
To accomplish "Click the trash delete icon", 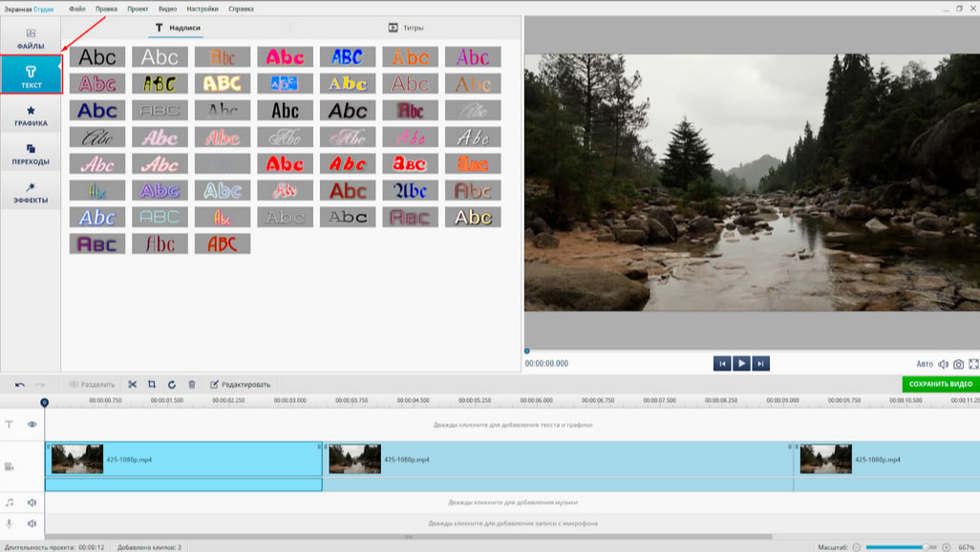I will [192, 385].
